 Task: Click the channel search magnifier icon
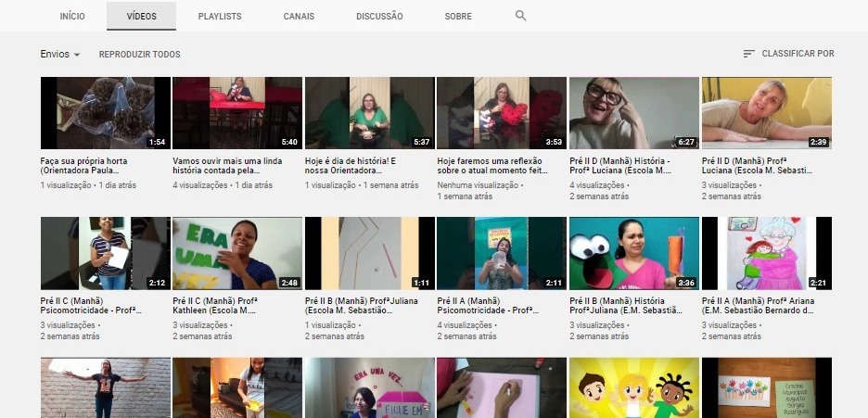520,16
